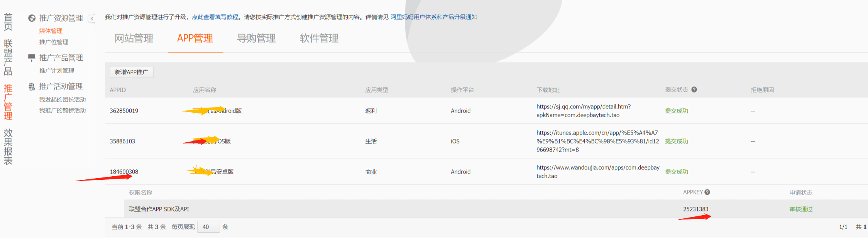Screen dimensions: 868x238
Task: Click the help icon next to 提交状态
Action: 694,89
